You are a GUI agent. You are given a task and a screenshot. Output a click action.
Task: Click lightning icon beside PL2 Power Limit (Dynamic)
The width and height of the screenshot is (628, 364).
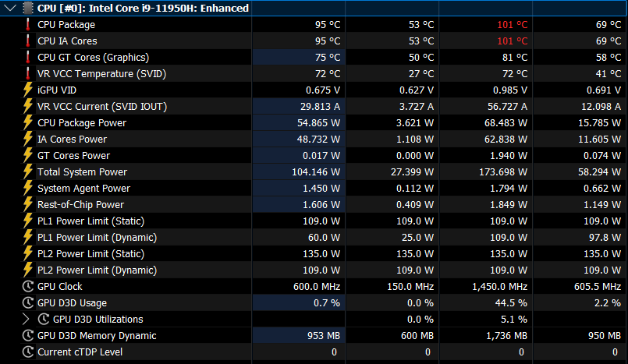tap(27, 270)
